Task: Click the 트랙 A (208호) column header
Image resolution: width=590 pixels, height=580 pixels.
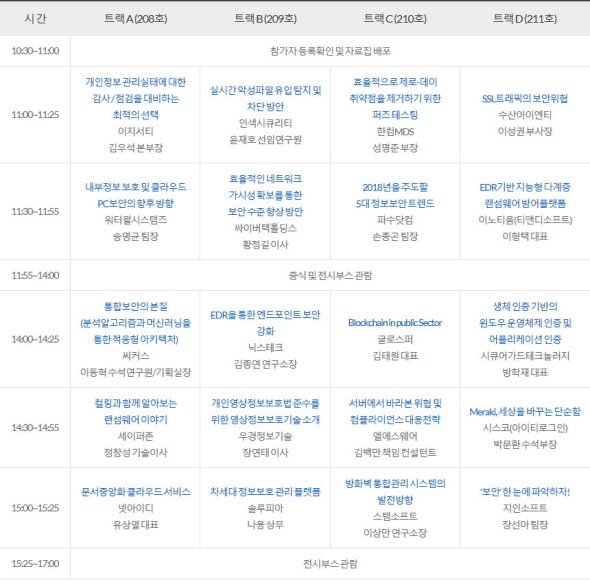Action: coord(135,18)
